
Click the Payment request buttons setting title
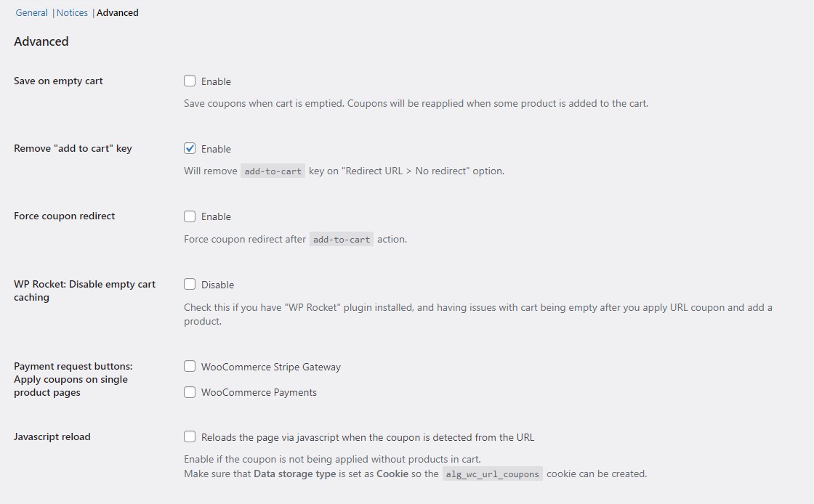pos(72,379)
